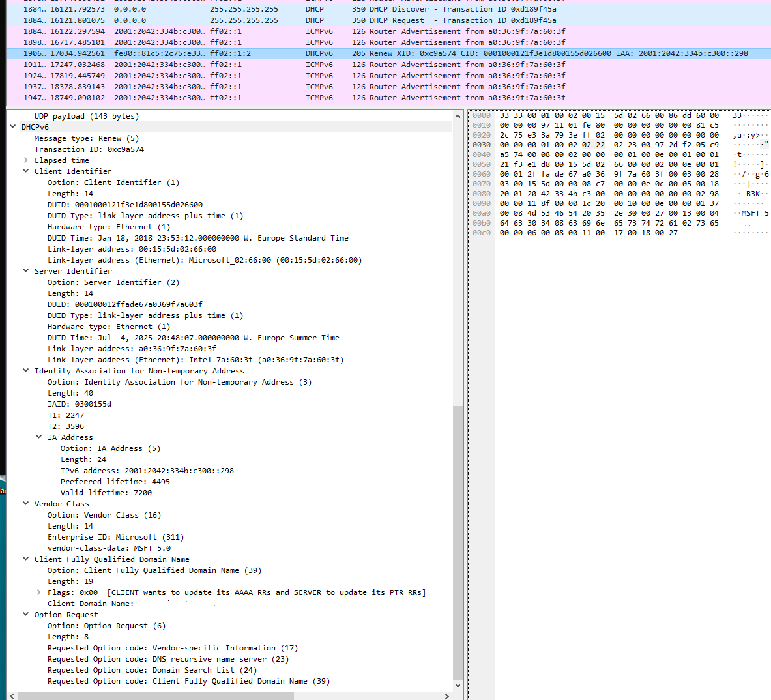Select the UDP payload (143 bytes) line
Screen dimensions: 771x700
[87, 116]
